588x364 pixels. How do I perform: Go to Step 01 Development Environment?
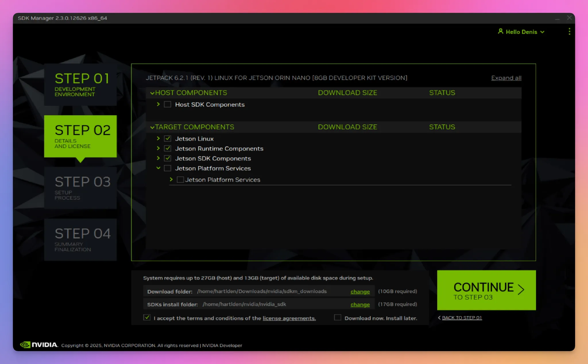point(80,84)
